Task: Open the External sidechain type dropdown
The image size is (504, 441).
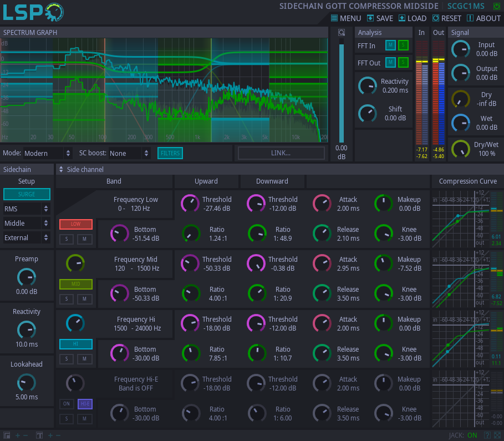Action: pos(27,238)
